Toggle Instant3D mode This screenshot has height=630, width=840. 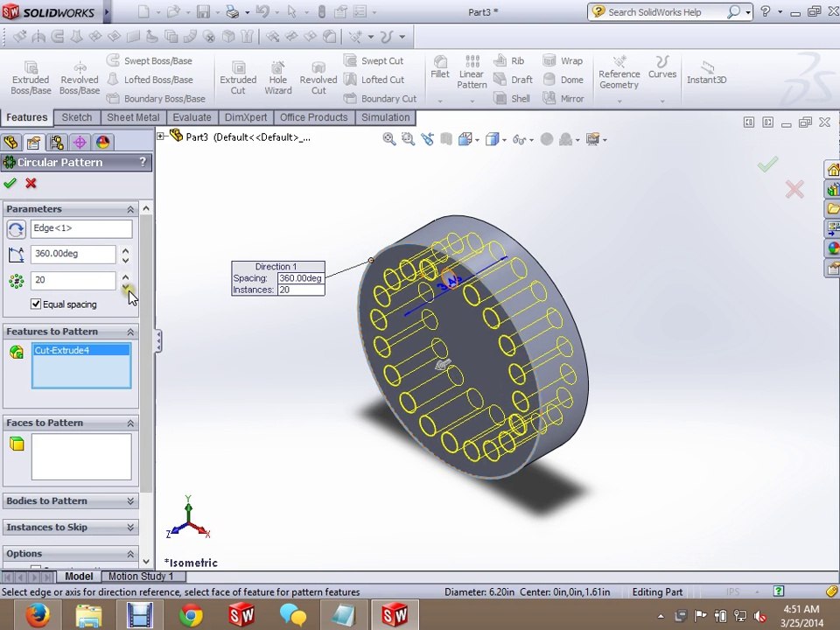pyautogui.click(x=707, y=73)
